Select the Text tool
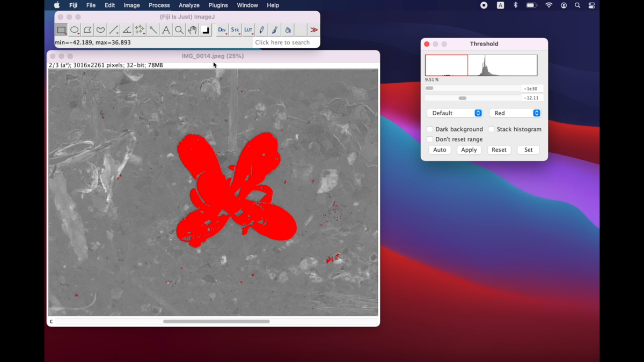The image size is (644, 362). (x=166, y=30)
